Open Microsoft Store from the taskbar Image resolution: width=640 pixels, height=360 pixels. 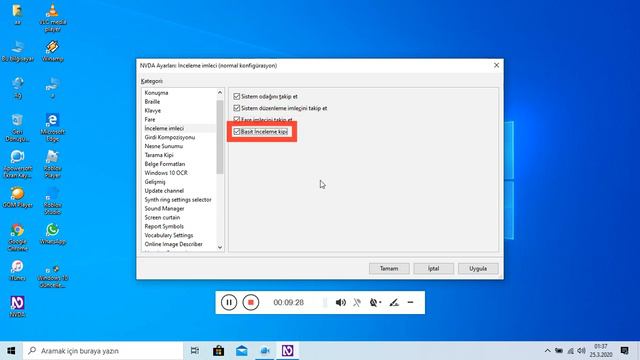218,351
